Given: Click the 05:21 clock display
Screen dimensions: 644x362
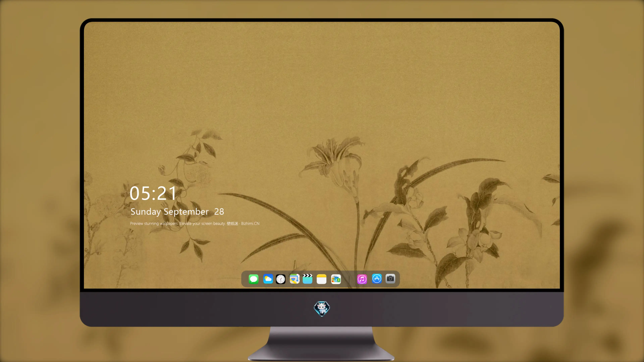Looking at the screenshot, I should pos(153,193).
